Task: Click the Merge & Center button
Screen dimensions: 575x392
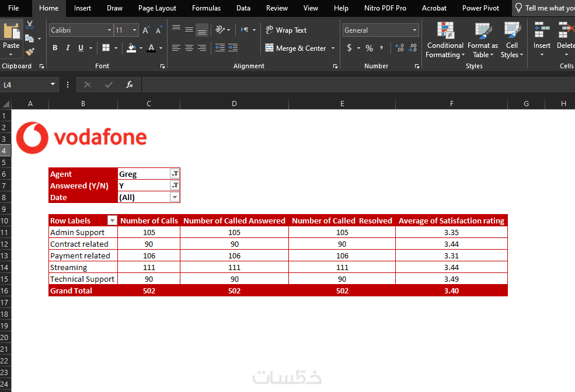Action: pos(295,48)
